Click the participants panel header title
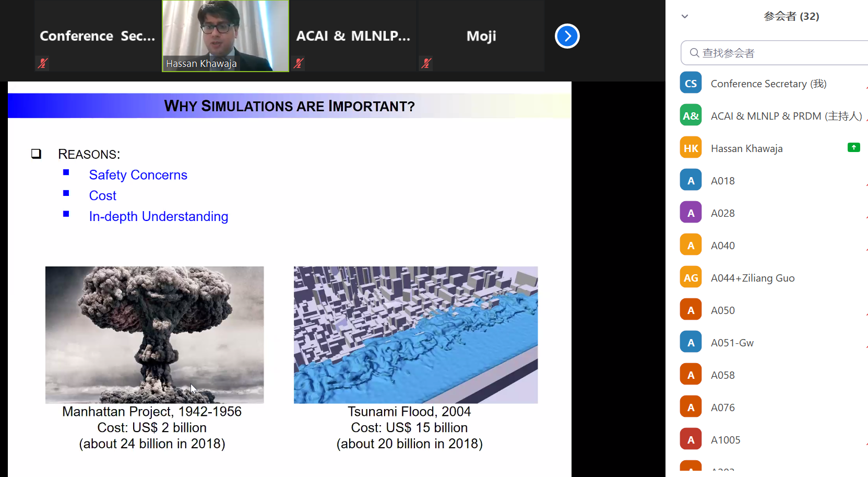 point(791,16)
